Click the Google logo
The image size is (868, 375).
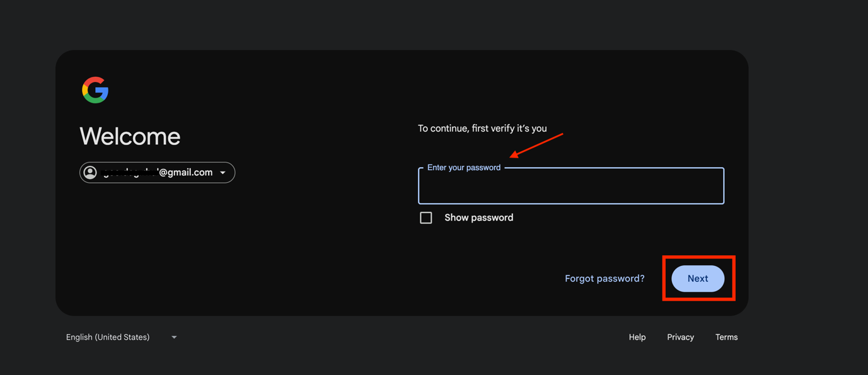click(x=95, y=90)
